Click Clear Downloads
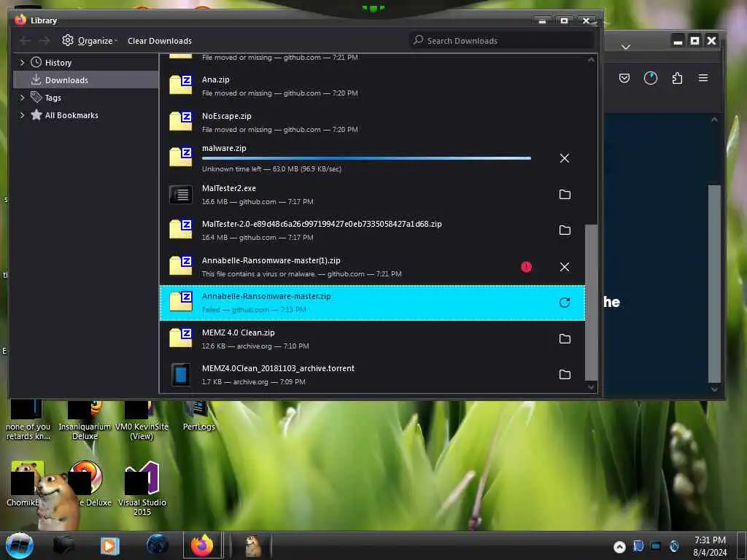This screenshot has height=560, width=747. [160, 41]
